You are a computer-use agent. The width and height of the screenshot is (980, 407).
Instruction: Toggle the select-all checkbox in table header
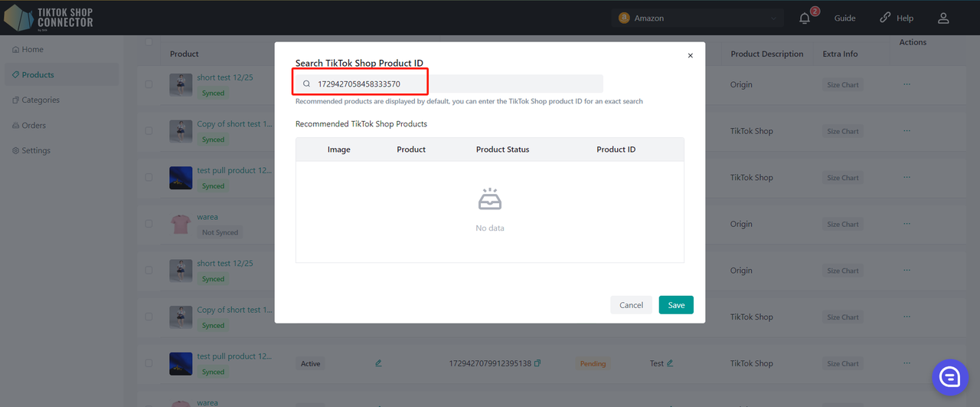(149, 42)
